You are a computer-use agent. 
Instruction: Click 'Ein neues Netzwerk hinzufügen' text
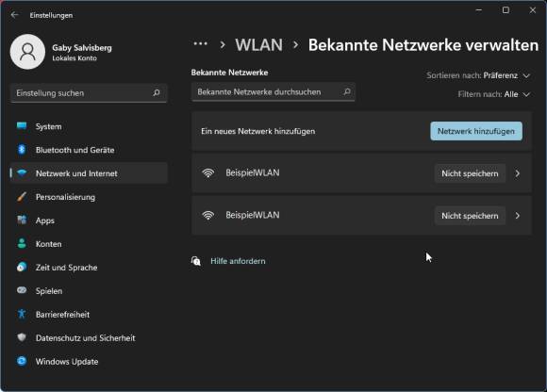click(257, 131)
